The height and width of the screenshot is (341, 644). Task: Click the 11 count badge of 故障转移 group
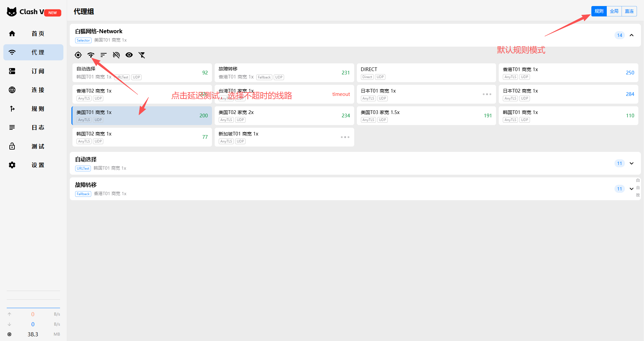(620, 189)
